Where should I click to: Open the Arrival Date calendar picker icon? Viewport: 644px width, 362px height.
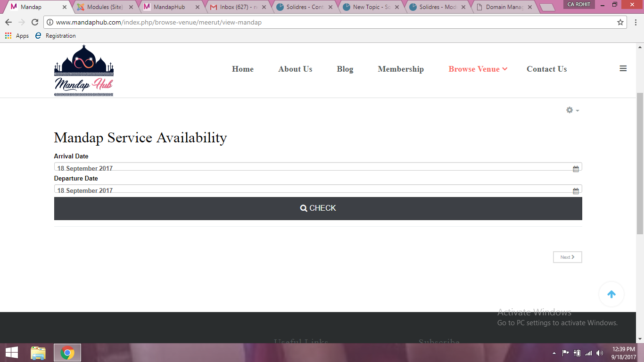(x=576, y=169)
